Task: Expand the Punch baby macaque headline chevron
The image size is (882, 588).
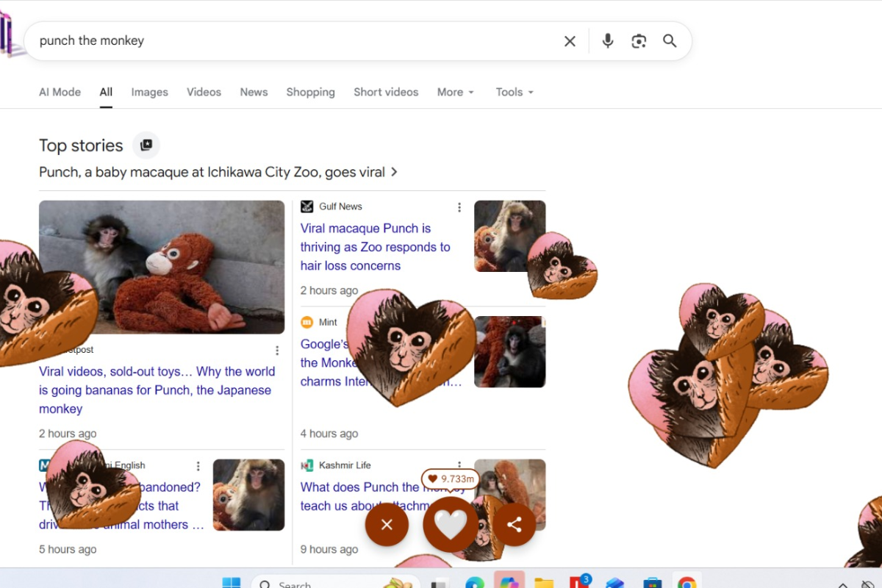Action: click(395, 172)
